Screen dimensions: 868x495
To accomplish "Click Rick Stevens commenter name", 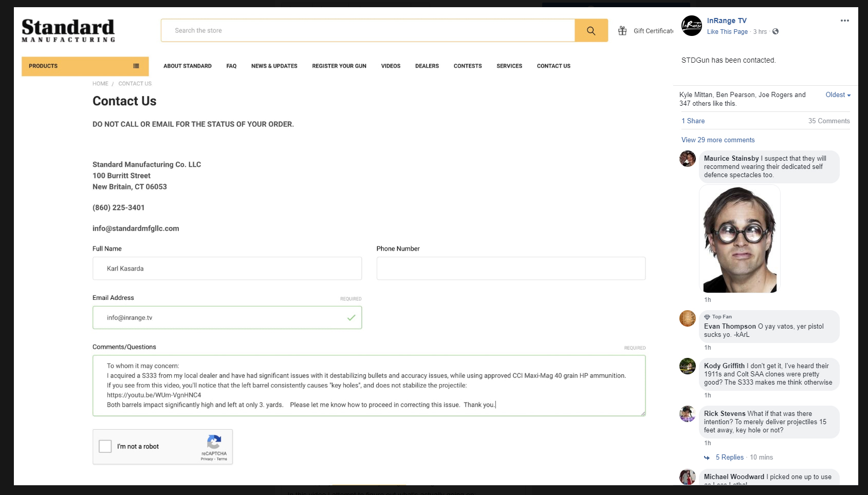I will point(725,414).
